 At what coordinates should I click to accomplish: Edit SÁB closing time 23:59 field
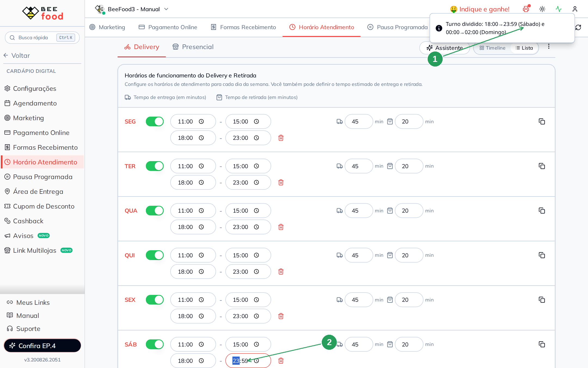pos(248,361)
